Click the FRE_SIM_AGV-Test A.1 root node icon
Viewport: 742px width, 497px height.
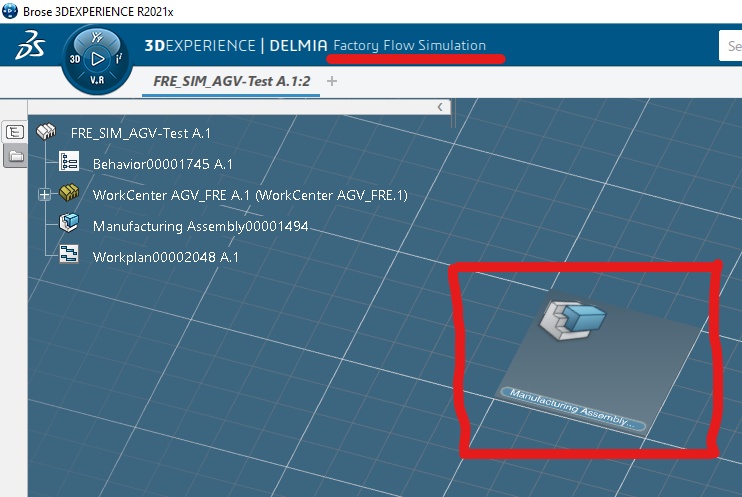46,132
